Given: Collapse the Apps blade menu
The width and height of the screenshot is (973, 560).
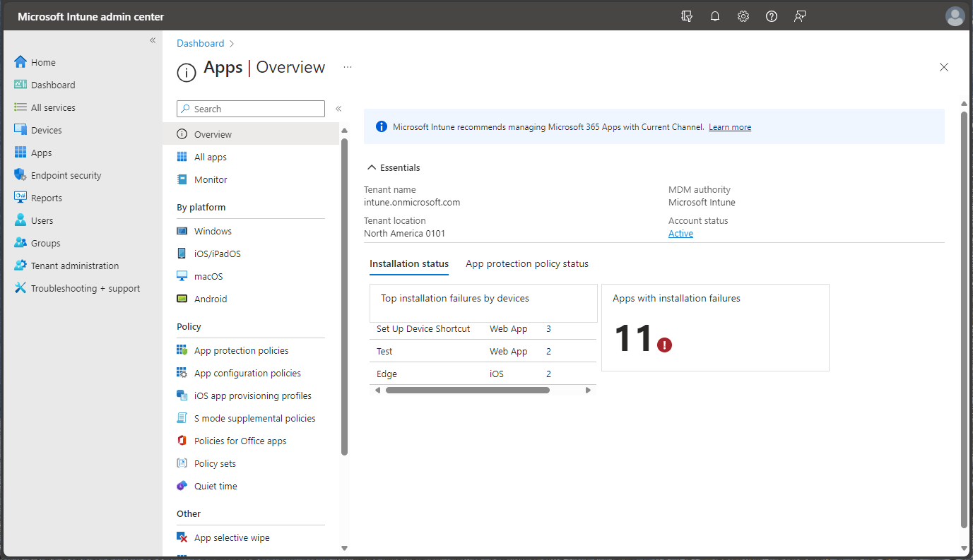Looking at the screenshot, I should (338, 109).
